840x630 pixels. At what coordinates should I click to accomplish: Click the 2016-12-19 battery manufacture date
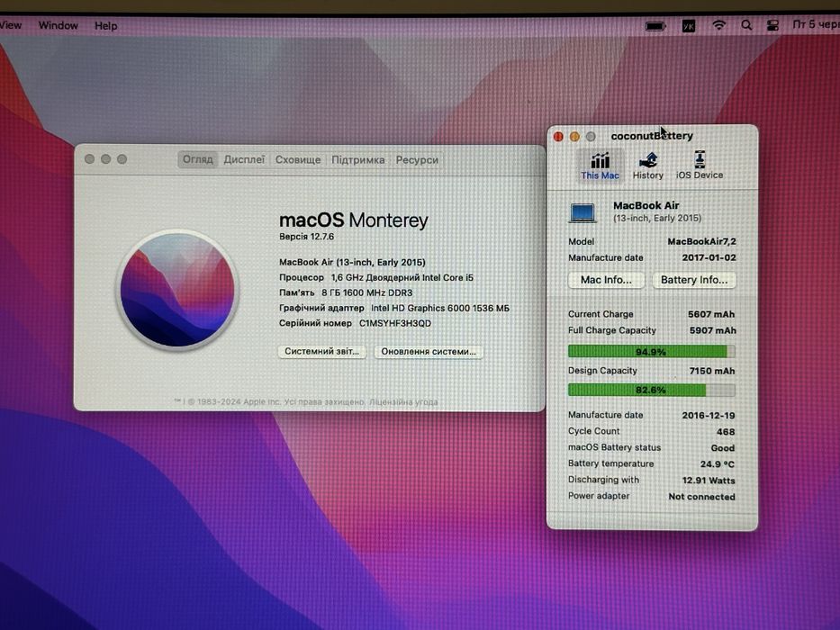pyautogui.click(x=709, y=415)
